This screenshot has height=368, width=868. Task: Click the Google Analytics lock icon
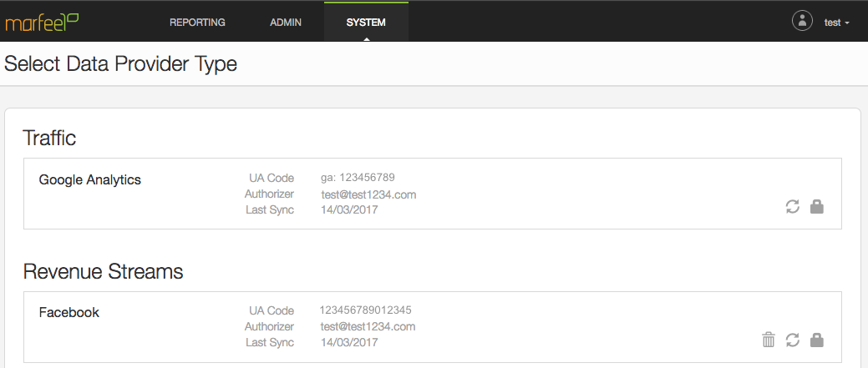(817, 207)
